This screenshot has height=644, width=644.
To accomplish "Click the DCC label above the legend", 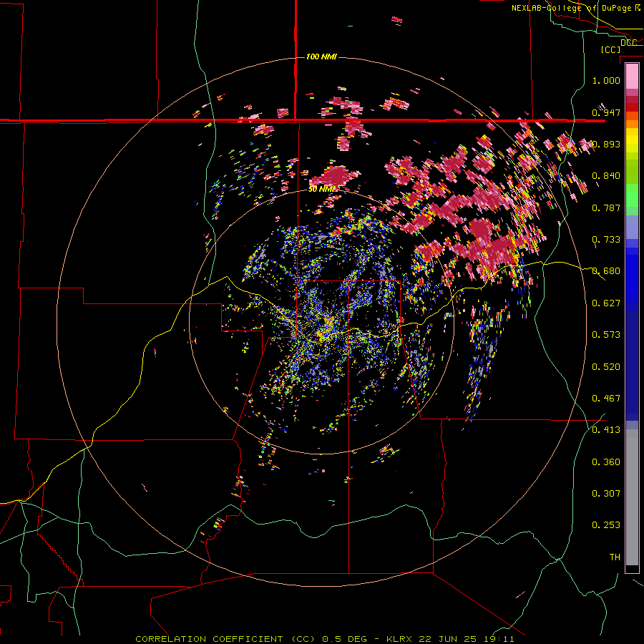I will click(x=628, y=43).
